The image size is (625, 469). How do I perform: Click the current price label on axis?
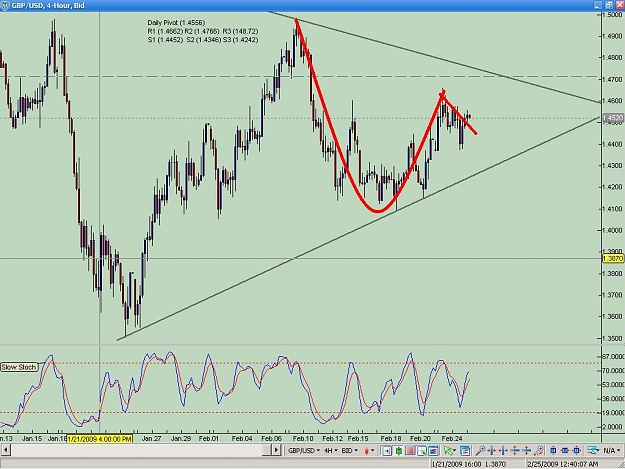[x=613, y=118]
